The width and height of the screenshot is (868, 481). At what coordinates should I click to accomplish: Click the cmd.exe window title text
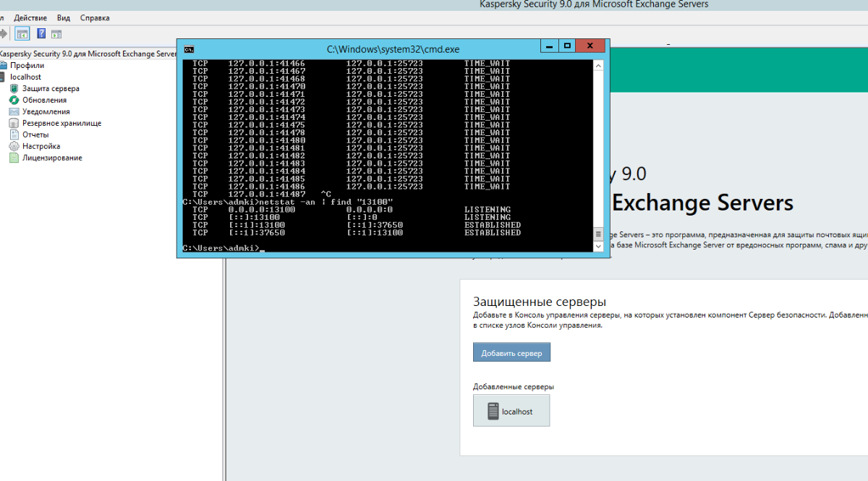(x=393, y=49)
